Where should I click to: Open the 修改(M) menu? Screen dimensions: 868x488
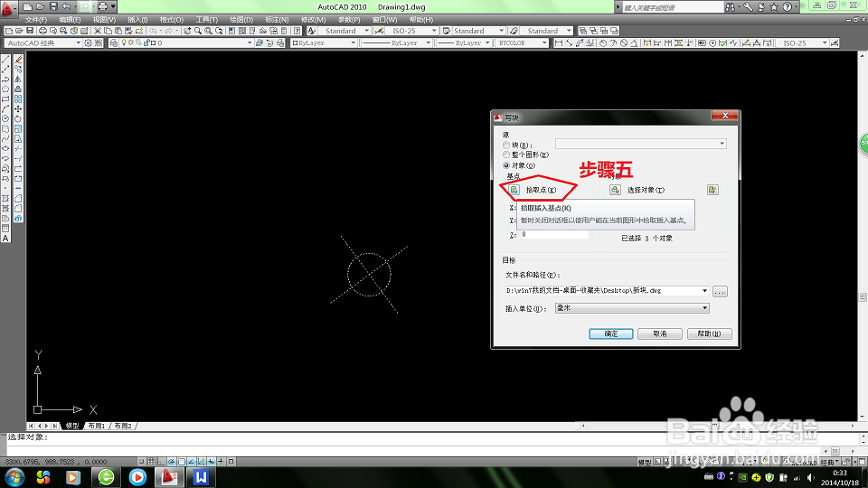click(314, 20)
